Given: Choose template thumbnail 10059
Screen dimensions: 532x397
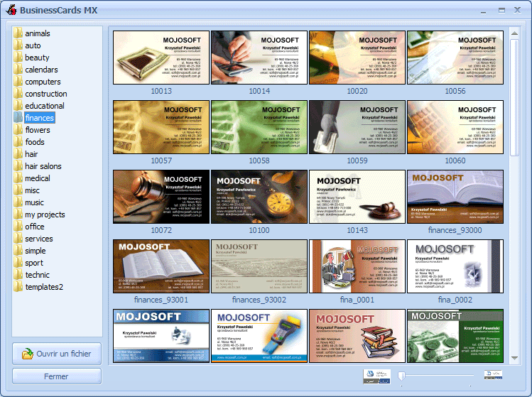Looking at the screenshot, I should coord(357,127).
